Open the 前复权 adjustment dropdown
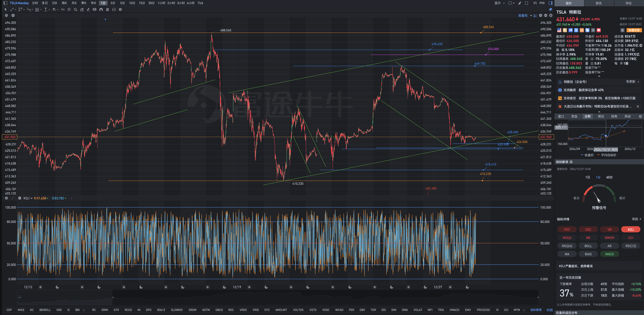This screenshot has height=315, width=644. [525, 15]
